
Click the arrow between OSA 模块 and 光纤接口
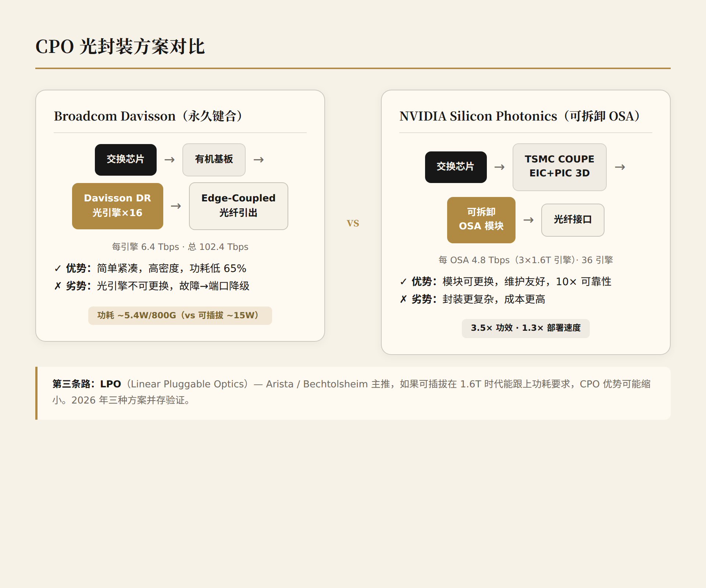click(529, 220)
